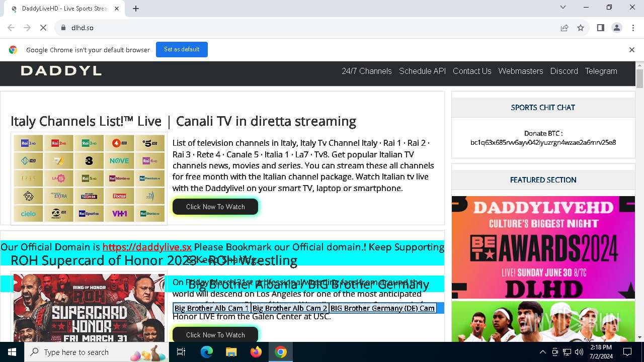Open Chrome side panel
Image resolution: width=644 pixels, height=362 pixels.
click(x=600, y=28)
